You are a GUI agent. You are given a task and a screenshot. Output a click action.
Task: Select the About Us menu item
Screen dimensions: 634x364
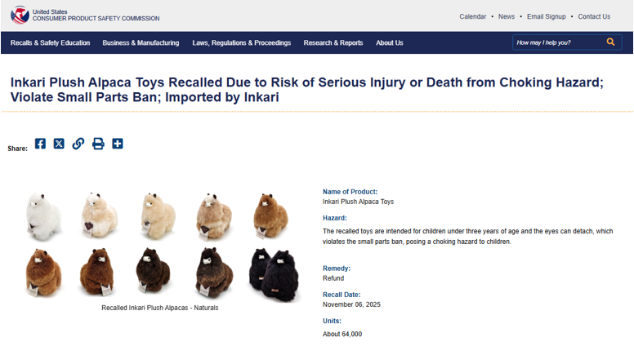pyautogui.click(x=390, y=43)
